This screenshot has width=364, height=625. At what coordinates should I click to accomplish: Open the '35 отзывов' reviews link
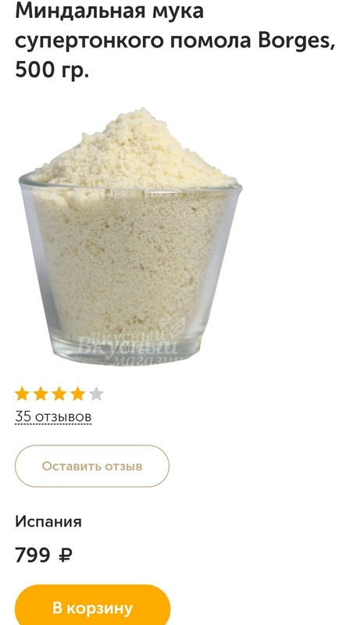53,416
